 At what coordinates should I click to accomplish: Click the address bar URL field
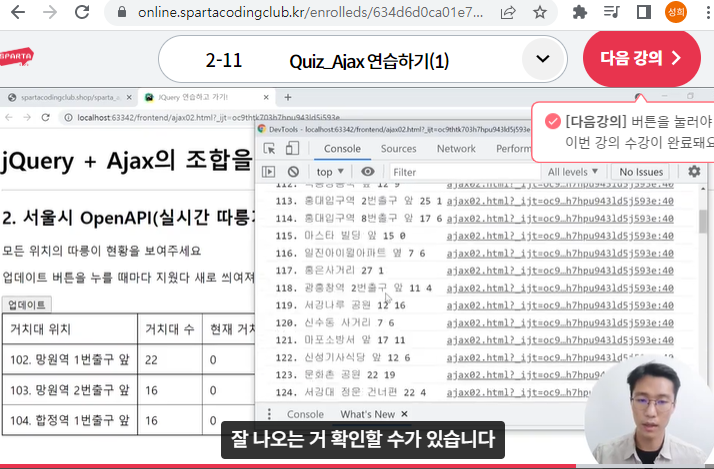(310, 12)
